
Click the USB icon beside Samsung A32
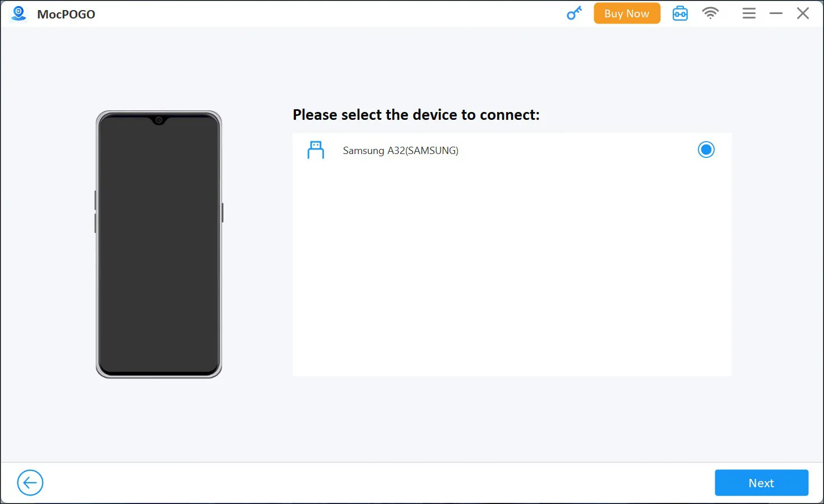[x=316, y=150]
